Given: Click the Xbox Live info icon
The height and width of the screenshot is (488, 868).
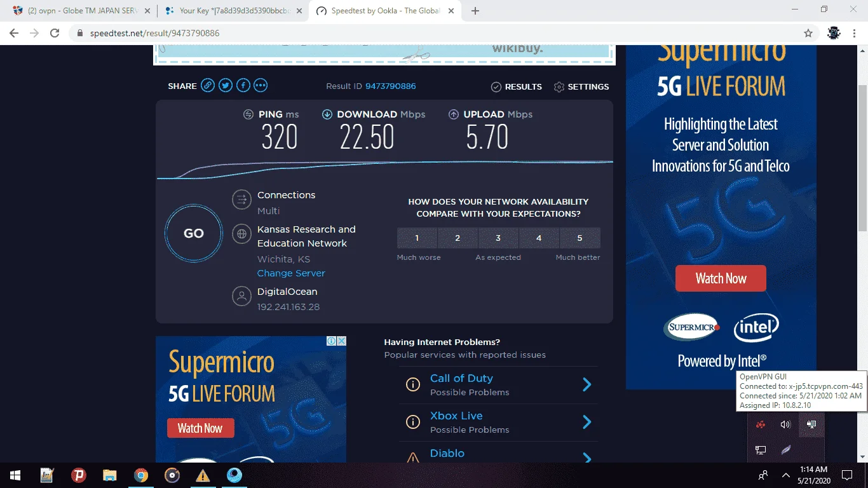Looking at the screenshot, I should 413,422.
